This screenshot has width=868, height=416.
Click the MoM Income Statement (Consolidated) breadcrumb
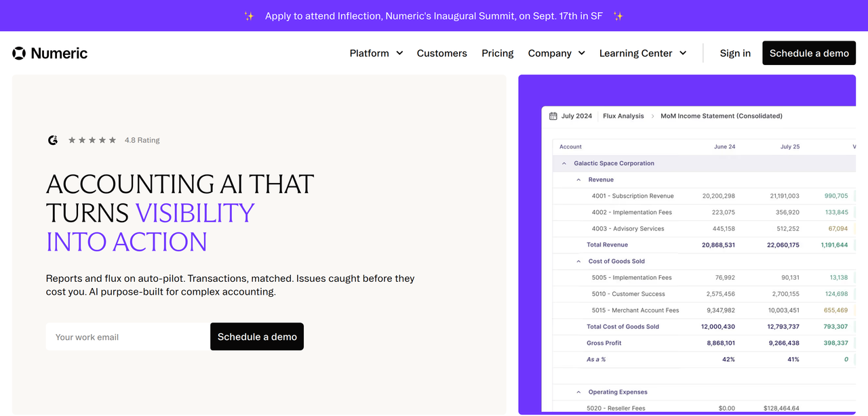point(722,116)
